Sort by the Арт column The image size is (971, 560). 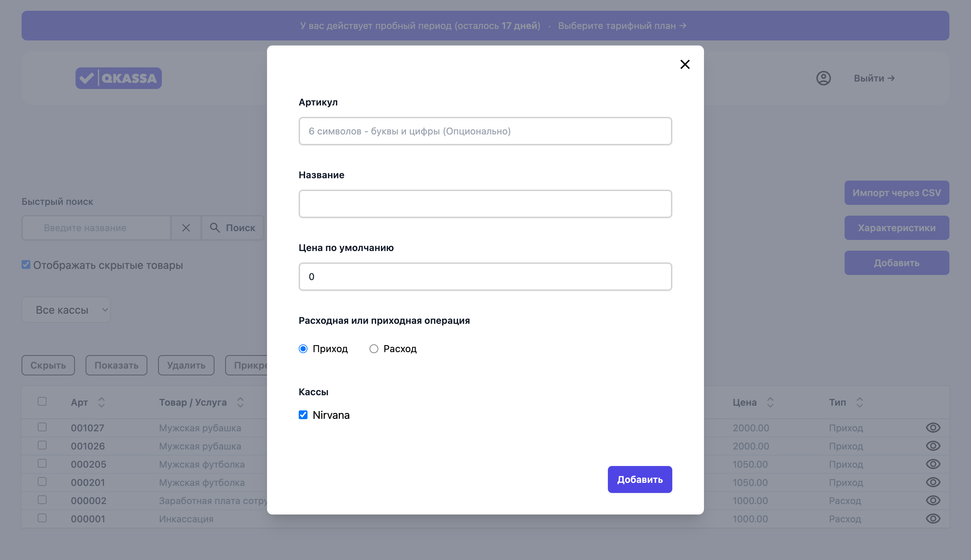coord(101,402)
